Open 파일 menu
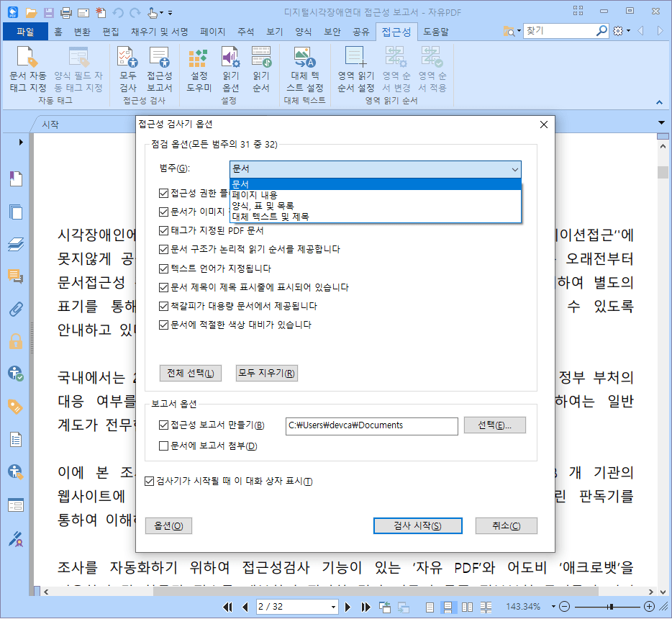The width and height of the screenshot is (672, 619). coord(25,32)
